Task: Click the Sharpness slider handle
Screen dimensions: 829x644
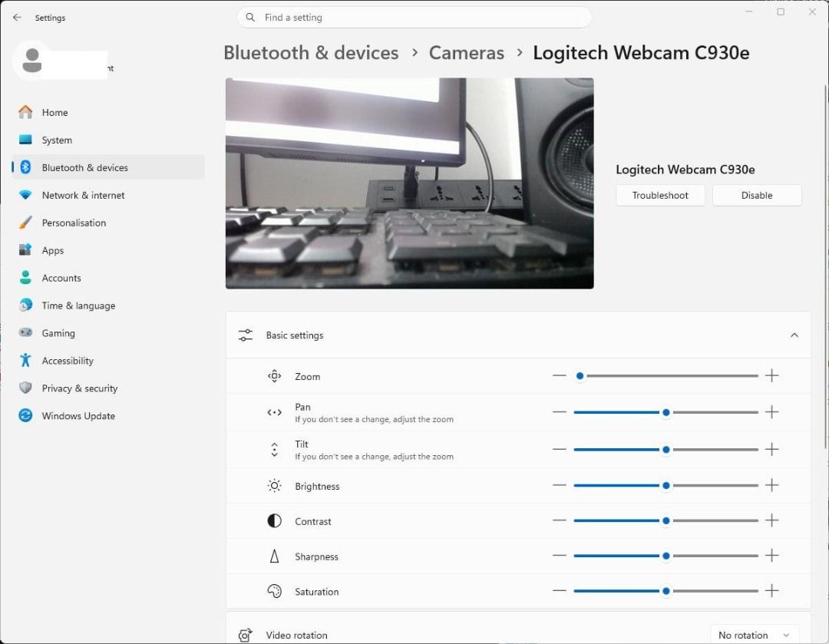Action: coord(666,556)
